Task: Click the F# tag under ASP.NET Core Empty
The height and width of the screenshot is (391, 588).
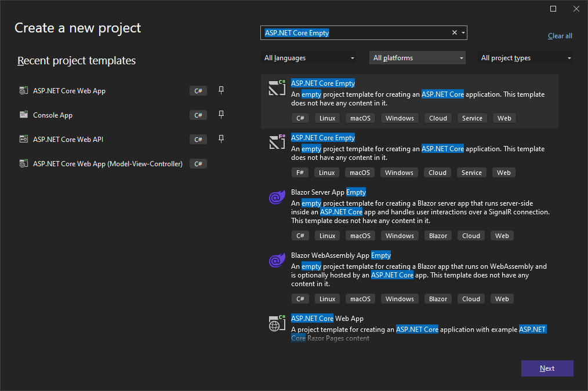Action: click(x=300, y=173)
